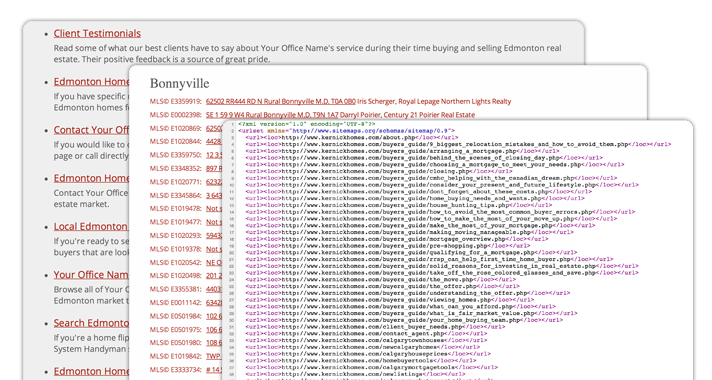Select the 9_biggest_relocation_mistakes sitemap line
Viewport: 712px width, 380px height.
[x=458, y=144]
